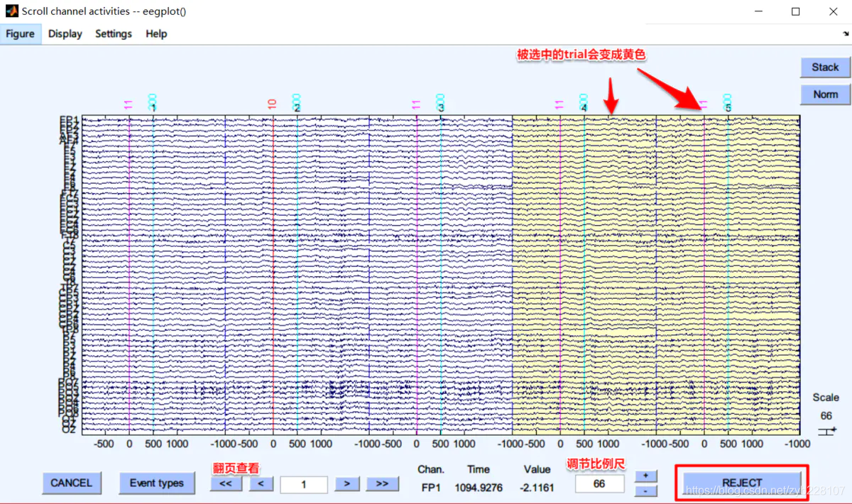Click the Time value 1094.9276

[x=478, y=488]
